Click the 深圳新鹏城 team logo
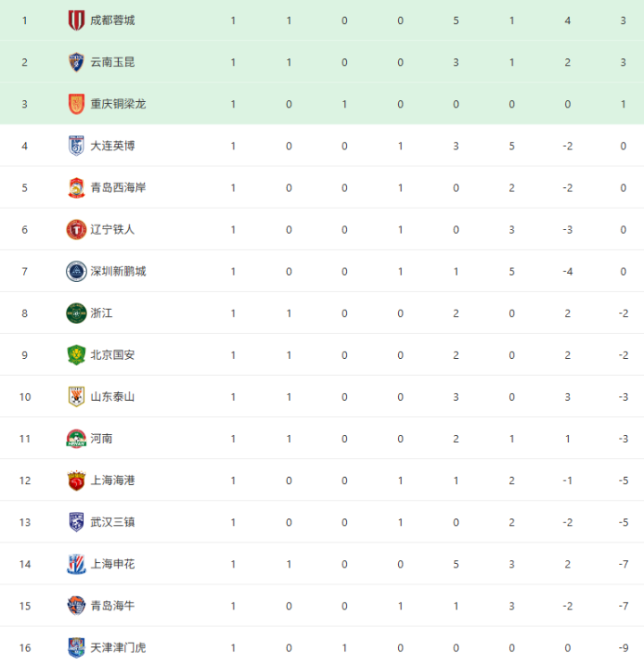The image size is (644, 665). tap(76, 271)
